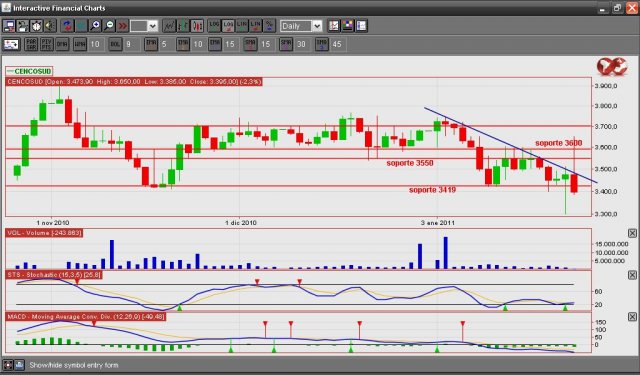This screenshot has height=375, width=640.
Task: Click the SMA 30 period value field
Action: (x=301, y=44)
